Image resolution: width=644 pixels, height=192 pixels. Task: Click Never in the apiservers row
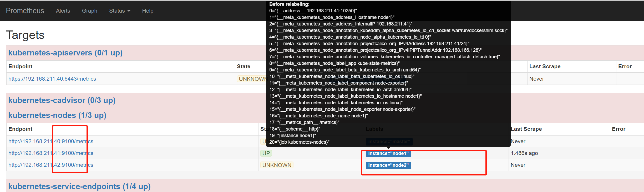pos(537,79)
